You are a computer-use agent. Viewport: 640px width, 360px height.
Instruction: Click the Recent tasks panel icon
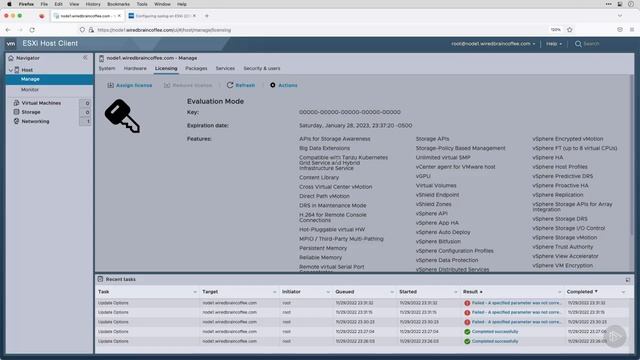click(100, 279)
